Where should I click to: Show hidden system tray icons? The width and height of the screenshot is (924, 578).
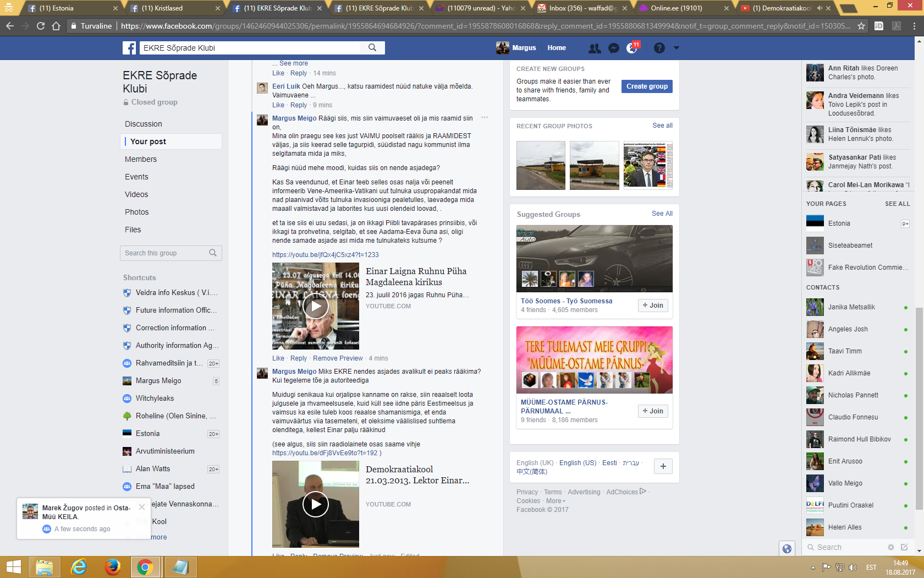tap(813, 568)
